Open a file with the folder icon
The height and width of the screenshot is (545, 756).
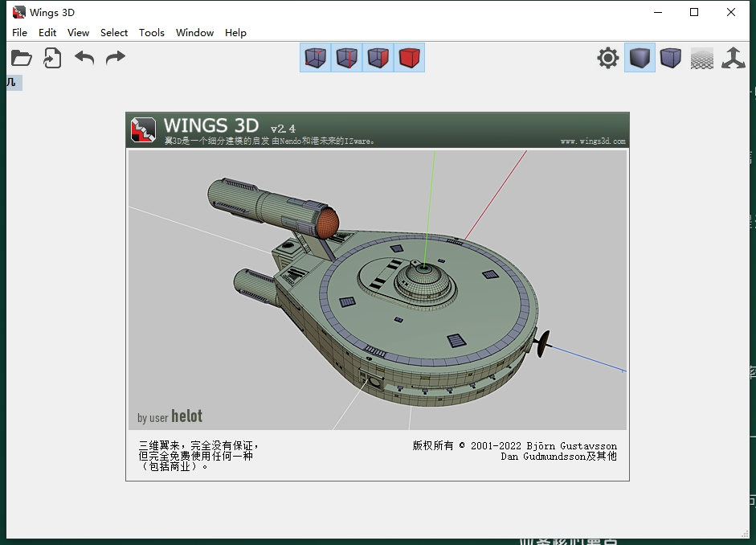[x=21, y=58]
